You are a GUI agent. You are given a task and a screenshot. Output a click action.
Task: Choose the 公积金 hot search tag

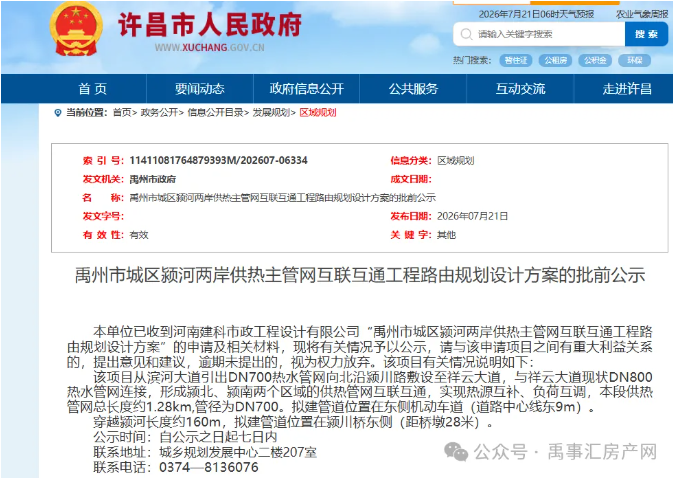[595, 60]
